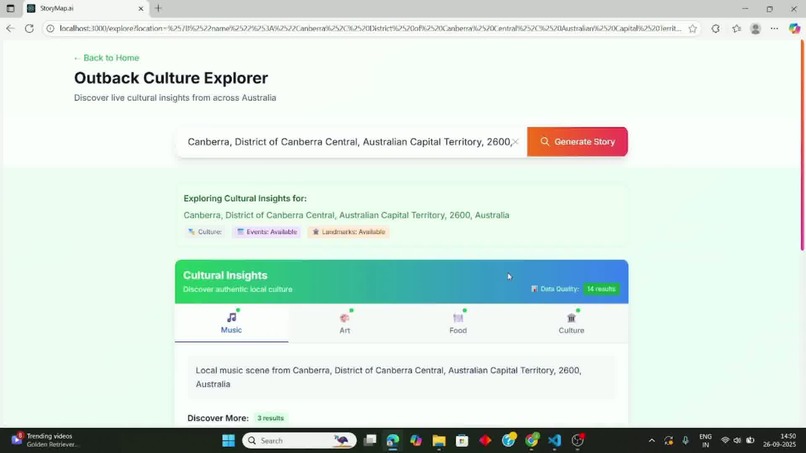Open the clock and date panel

click(779, 441)
